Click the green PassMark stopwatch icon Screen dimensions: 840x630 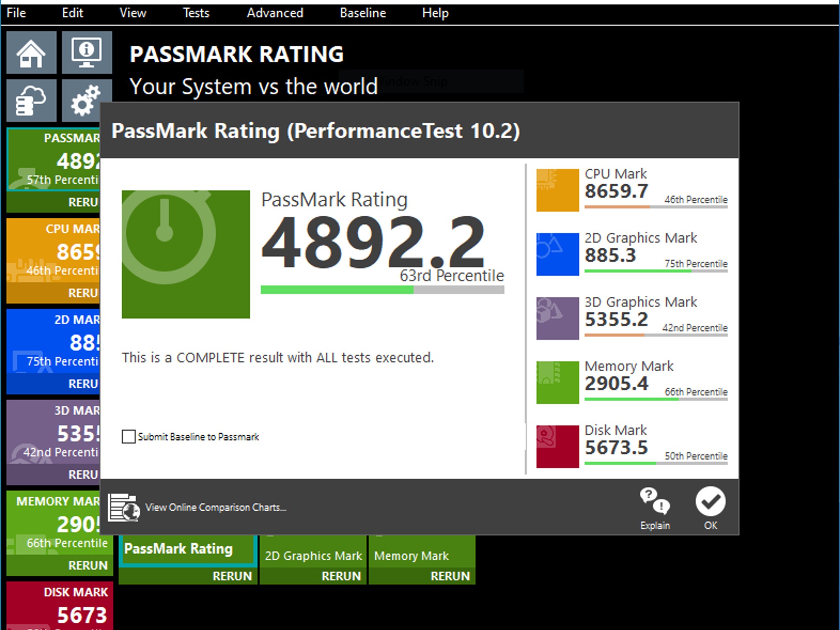coord(185,254)
